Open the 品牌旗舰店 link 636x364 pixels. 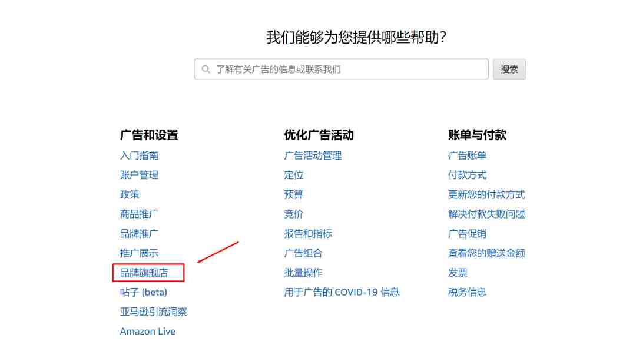(144, 273)
